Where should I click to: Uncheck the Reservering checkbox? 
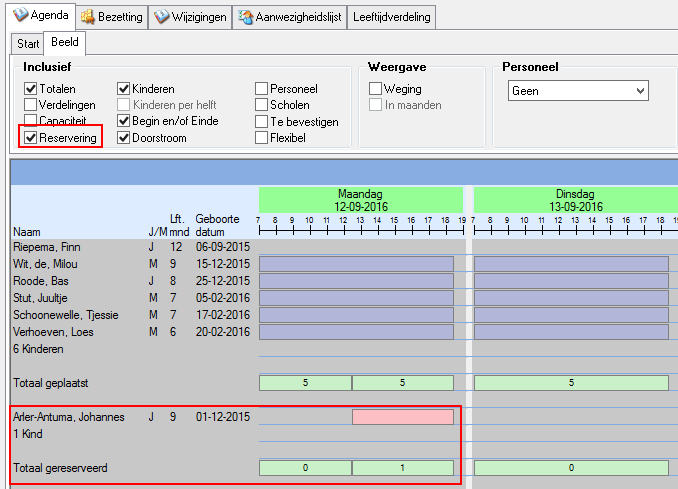(31, 138)
